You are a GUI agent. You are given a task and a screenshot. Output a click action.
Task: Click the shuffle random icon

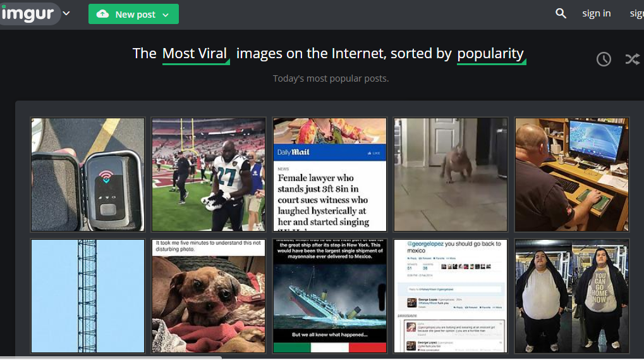tap(633, 59)
